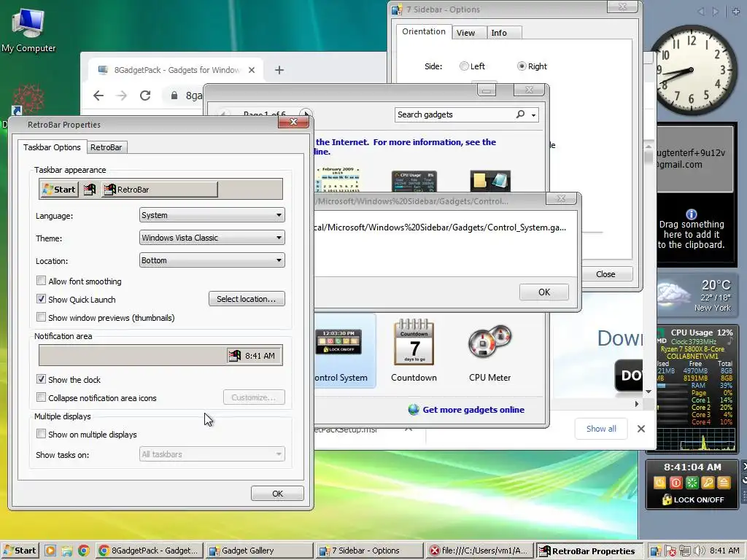Open the Show tasks on dropdown
The image size is (747, 560).
212,454
